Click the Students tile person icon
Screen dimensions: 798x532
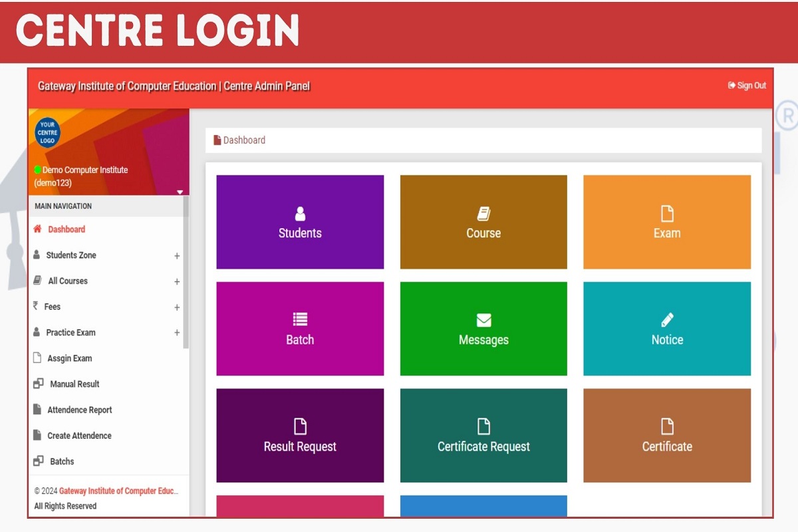point(300,213)
